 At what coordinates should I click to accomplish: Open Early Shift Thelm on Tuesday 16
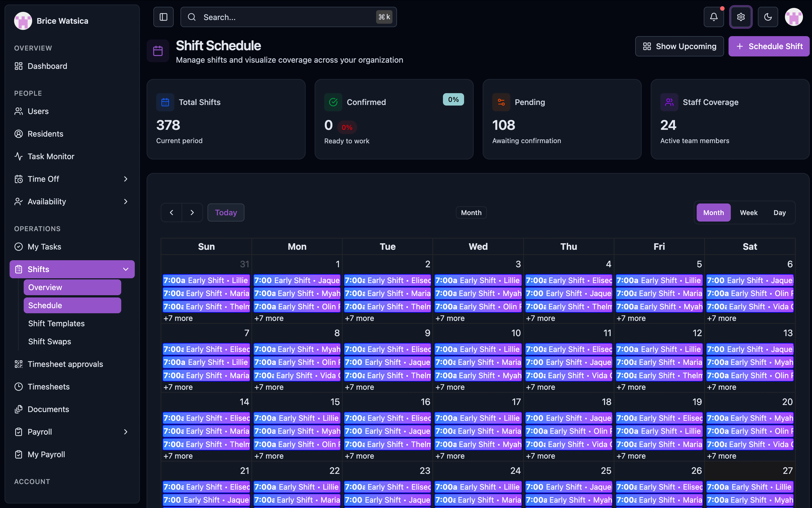pos(388,444)
